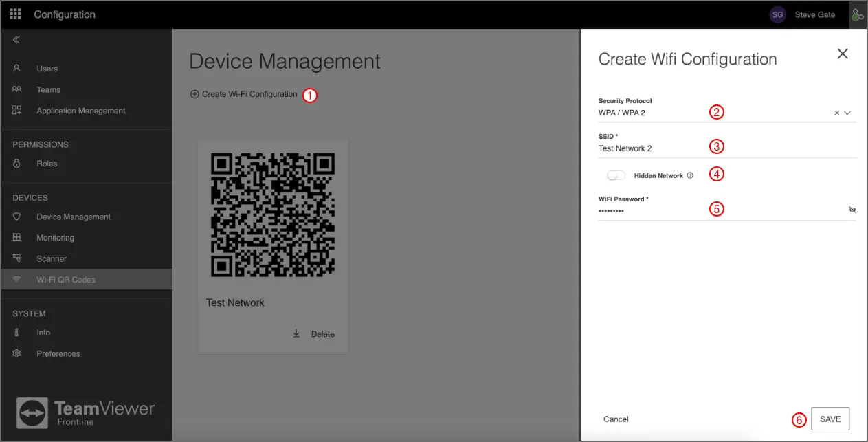Screen dimensions: 868x442
Task: Collapse the sidebar with double-chevron icon
Action: [x=16, y=40]
